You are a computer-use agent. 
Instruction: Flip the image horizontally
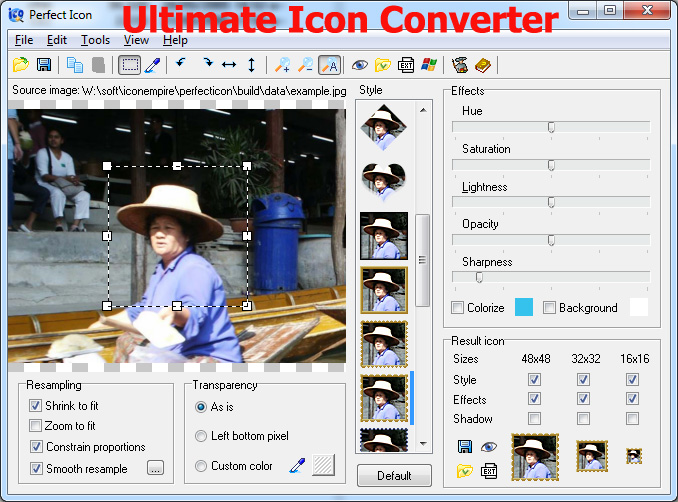[x=229, y=65]
